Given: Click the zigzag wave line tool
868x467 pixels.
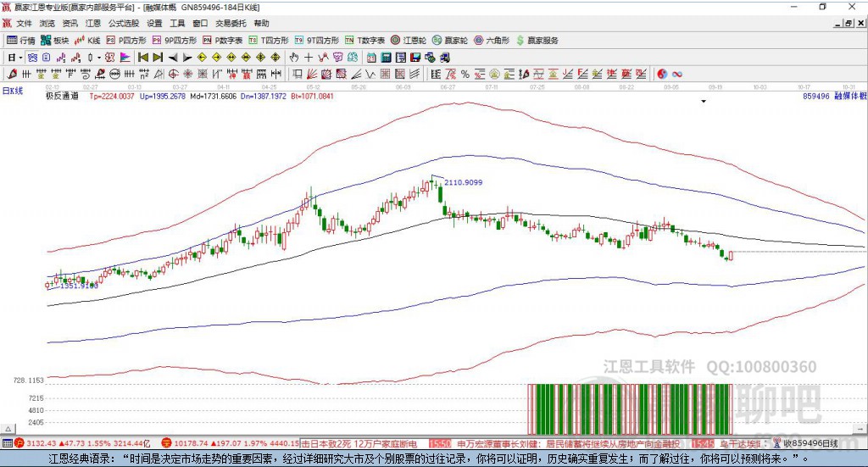Looking at the screenshot, I should click(x=370, y=74).
